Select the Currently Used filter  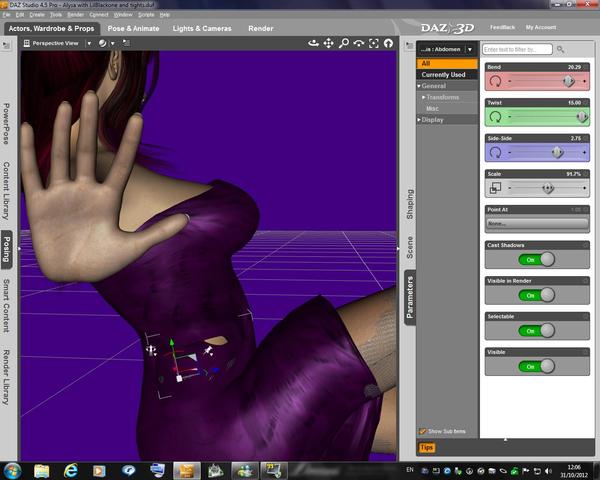coord(447,75)
